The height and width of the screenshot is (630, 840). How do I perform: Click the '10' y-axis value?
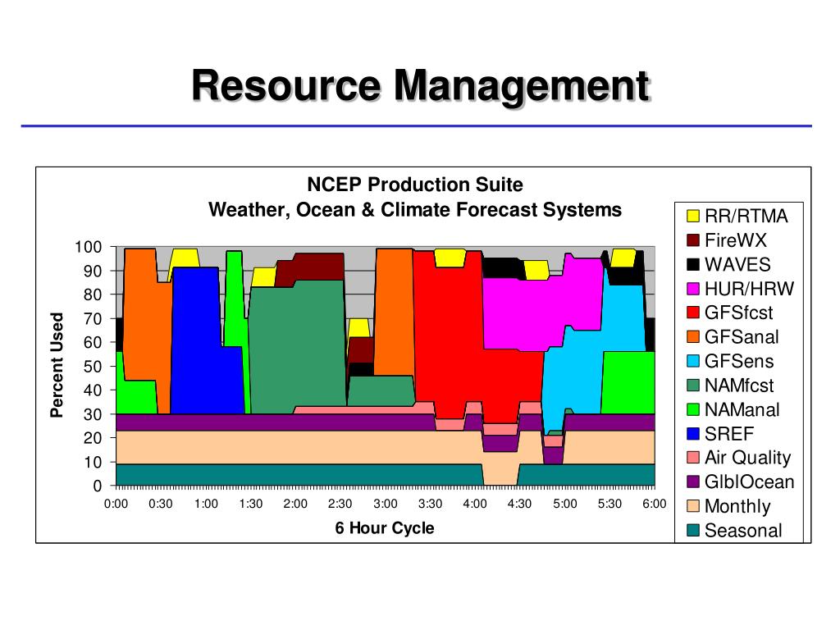click(92, 462)
